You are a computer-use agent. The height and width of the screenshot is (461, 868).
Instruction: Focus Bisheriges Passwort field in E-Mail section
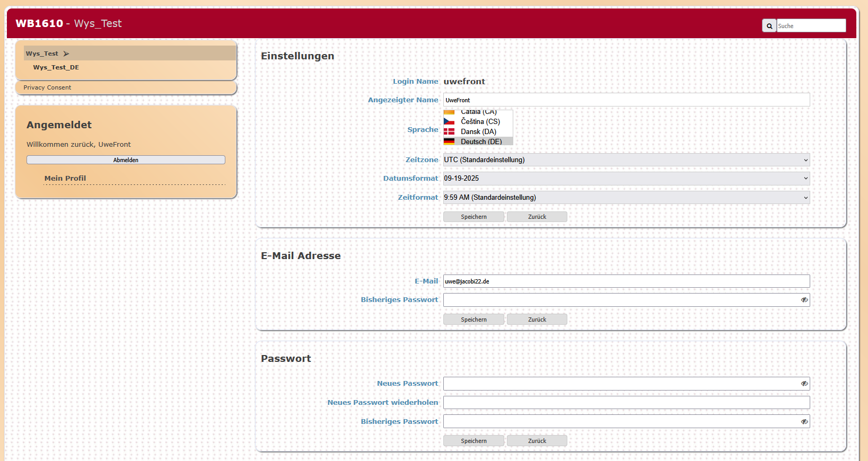click(626, 300)
